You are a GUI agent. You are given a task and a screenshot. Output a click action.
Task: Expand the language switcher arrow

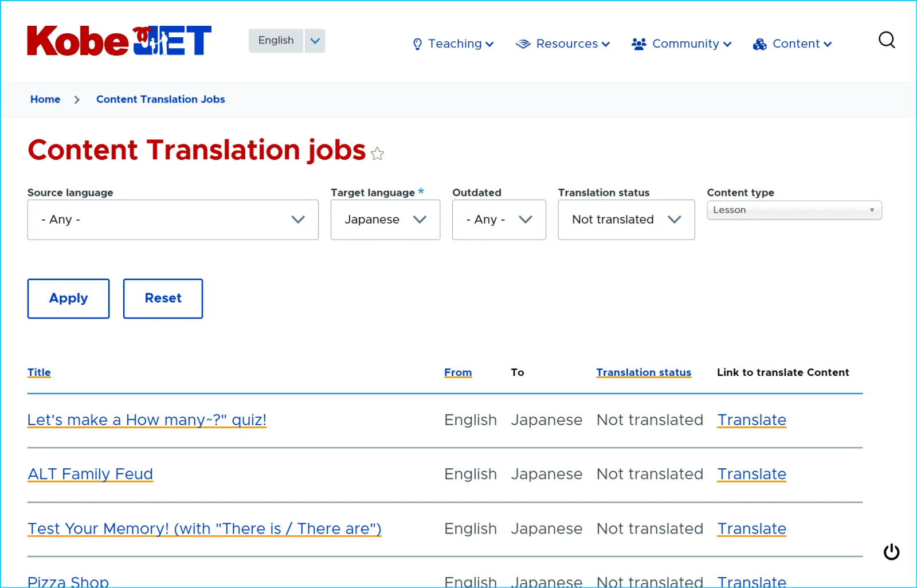(315, 41)
